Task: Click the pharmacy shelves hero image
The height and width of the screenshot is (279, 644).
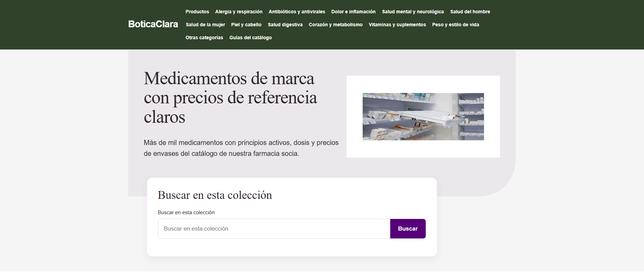Action: [x=423, y=117]
